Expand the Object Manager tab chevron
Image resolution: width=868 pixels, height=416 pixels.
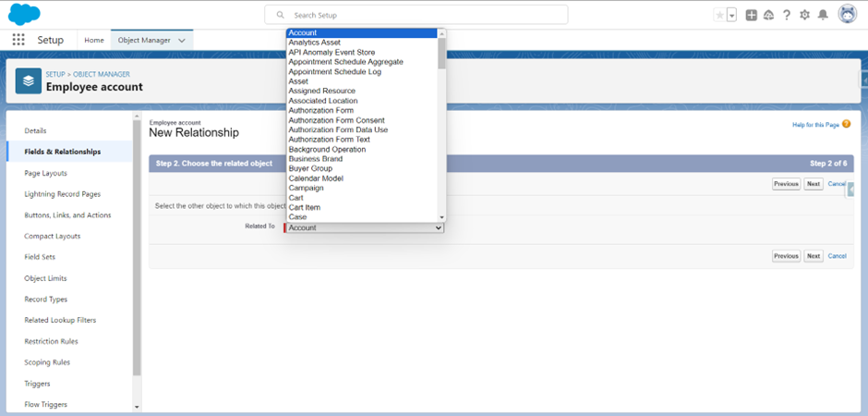pyautogui.click(x=182, y=41)
